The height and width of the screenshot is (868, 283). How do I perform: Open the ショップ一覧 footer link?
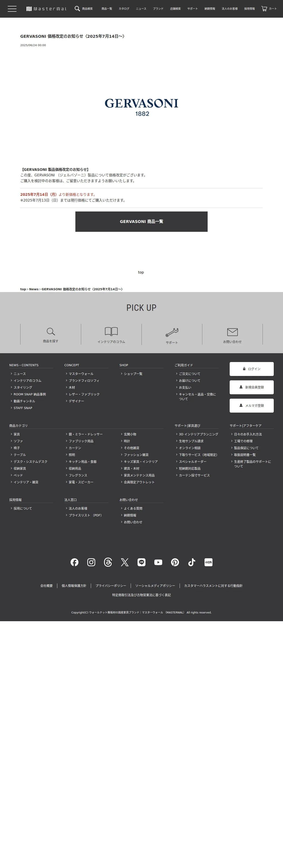tap(133, 374)
